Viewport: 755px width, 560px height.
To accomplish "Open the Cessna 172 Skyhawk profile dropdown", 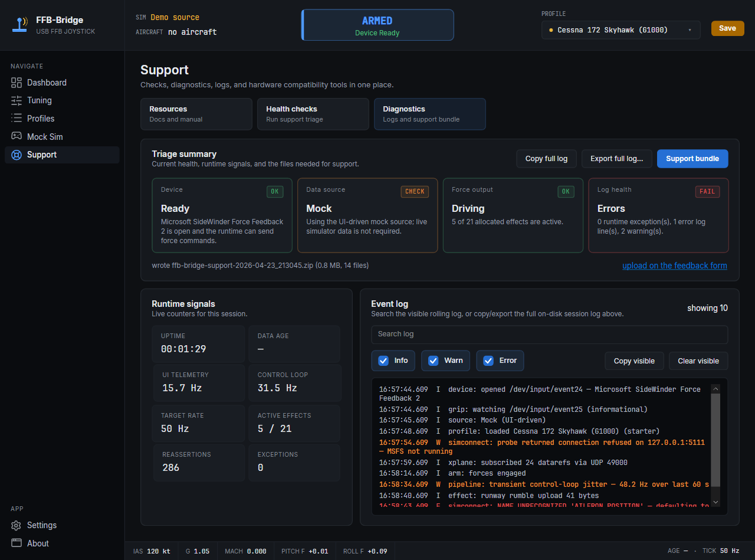I will point(621,30).
